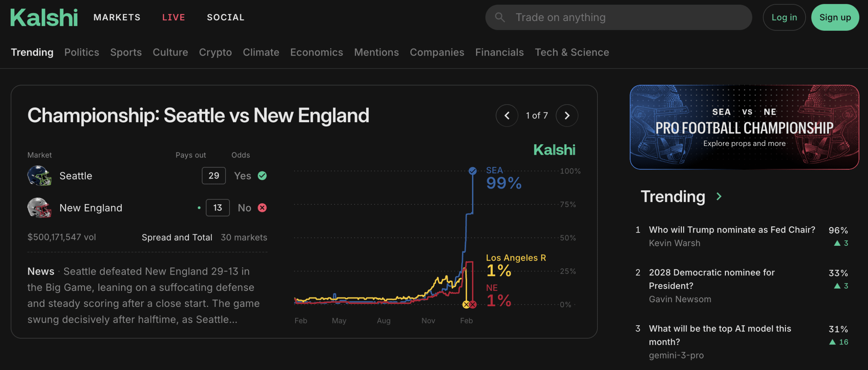The image size is (868, 370).
Task: Expand the Trending list with the arrow
Action: [x=719, y=196]
